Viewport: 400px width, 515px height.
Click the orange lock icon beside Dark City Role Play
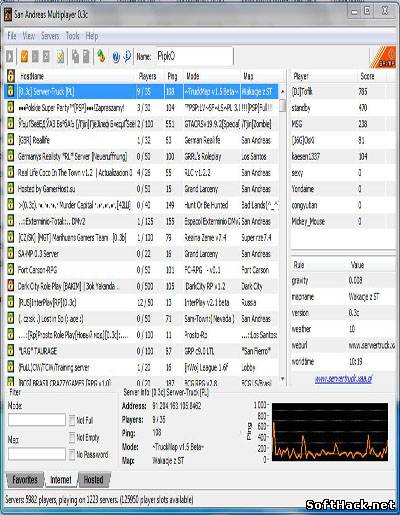tap(11, 286)
